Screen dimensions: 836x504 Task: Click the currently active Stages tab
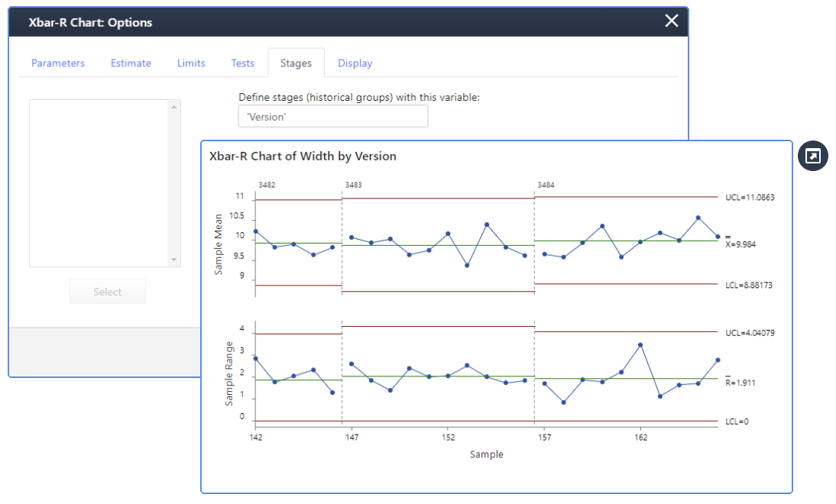click(x=296, y=63)
